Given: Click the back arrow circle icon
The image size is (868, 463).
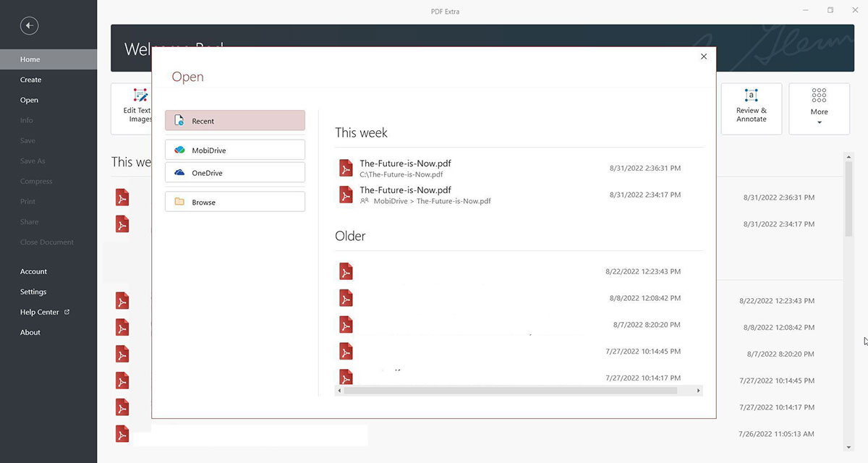Looking at the screenshot, I should click(x=29, y=26).
